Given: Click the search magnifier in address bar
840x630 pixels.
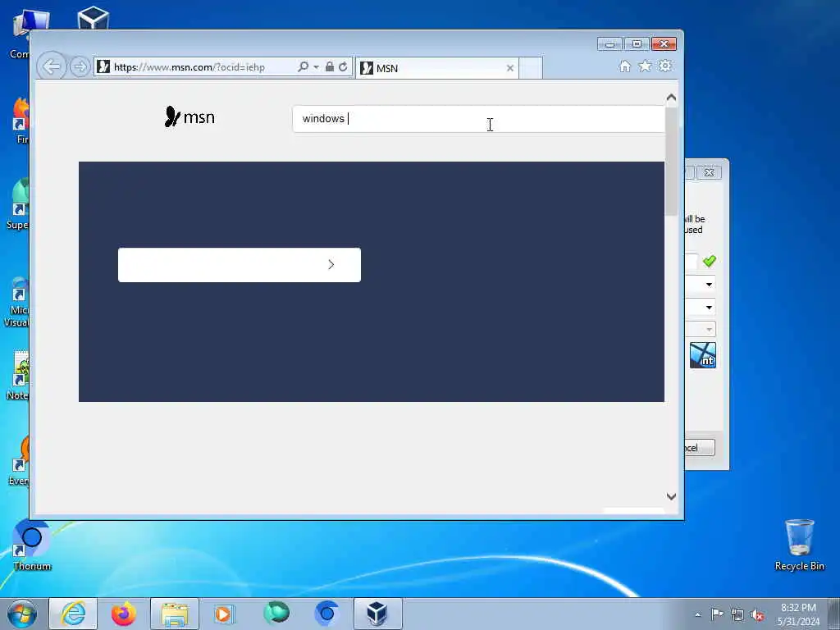Looking at the screenshot, I should [304, 67].
